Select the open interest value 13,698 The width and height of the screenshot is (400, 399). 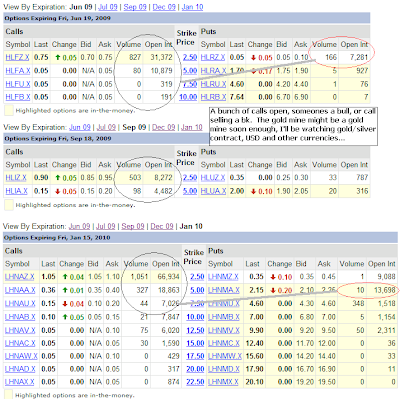point(385,290)
